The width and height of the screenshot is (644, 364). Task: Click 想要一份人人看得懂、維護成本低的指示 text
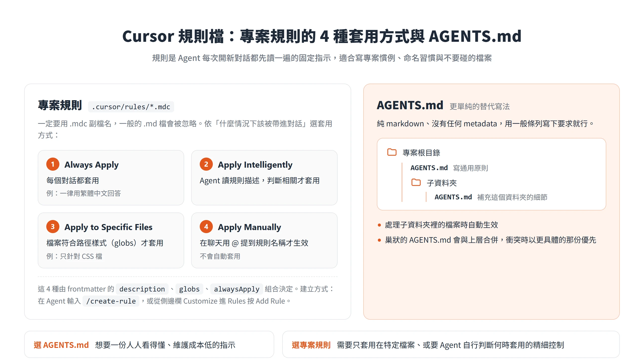165,345
